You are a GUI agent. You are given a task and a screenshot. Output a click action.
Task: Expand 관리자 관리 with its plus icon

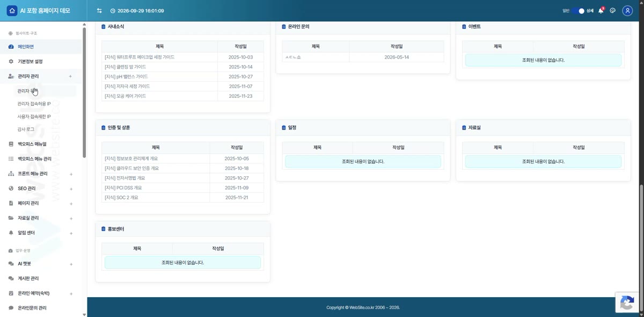click(71, 76)
